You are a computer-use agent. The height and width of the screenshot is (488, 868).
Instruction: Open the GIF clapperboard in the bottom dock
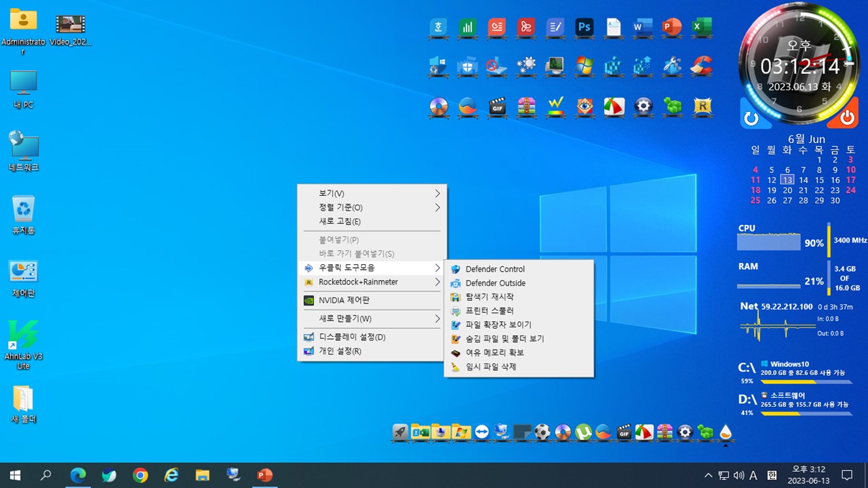(x=624, y=432)
